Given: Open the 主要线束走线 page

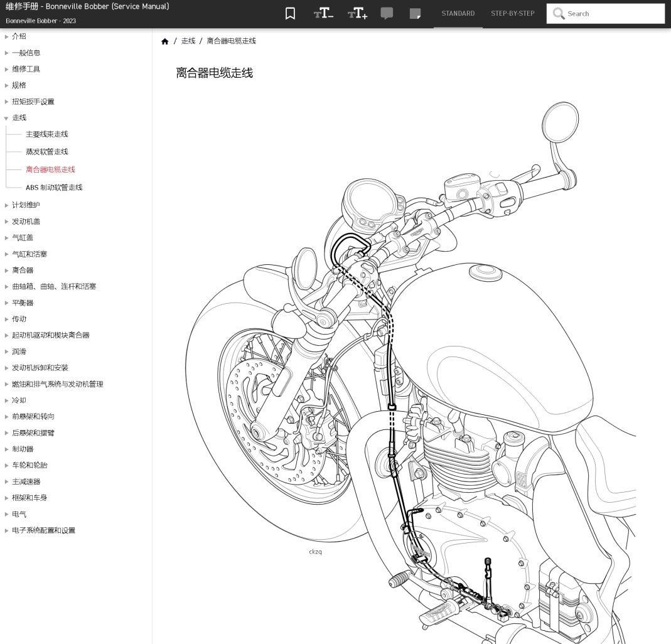Looking at the screenshot, I should pyautogui.click(x=47, y=134).
